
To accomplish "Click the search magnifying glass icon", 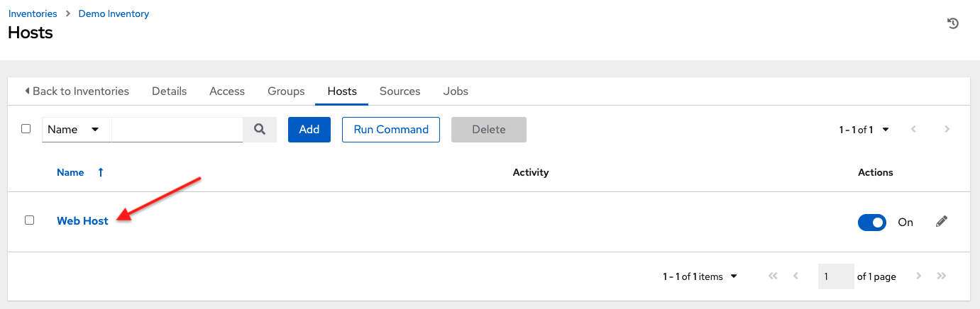I will 260,130.
